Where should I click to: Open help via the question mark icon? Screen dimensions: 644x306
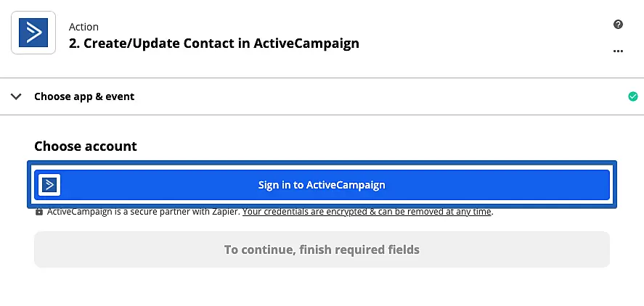(x=618, y=25)
